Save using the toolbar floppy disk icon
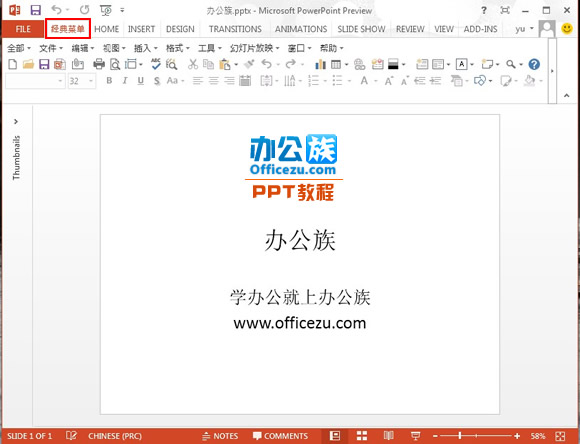Image resolution: width=580 pixels, height=444 pixels. click(x=44, y=64)
